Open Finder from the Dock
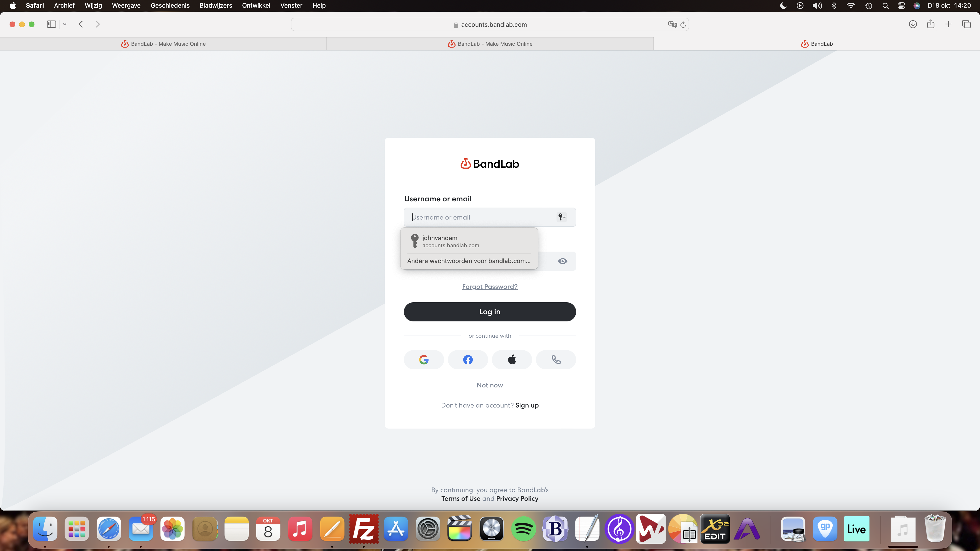Viewport: 980px width, 551px height. point(45,529)
